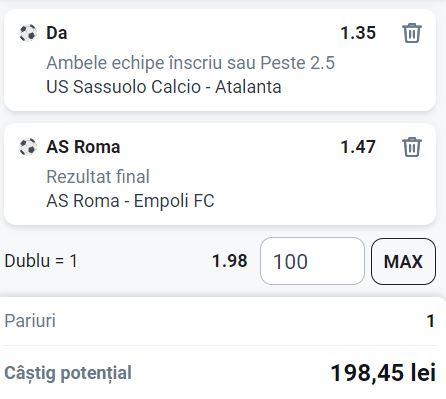The width and height of the screenshot is (446, 399).
Task: Click the soccer ball icon next to Da
Action: click(x=28, y=33)
